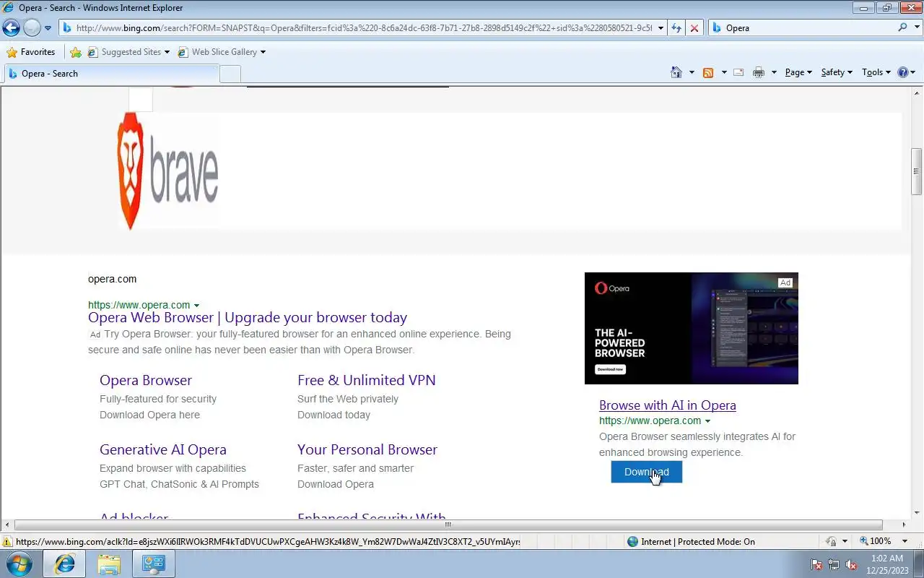Open the Opera Browser sitelink
This screenshot has height=578, width=924.
click(x=146, y=380)
